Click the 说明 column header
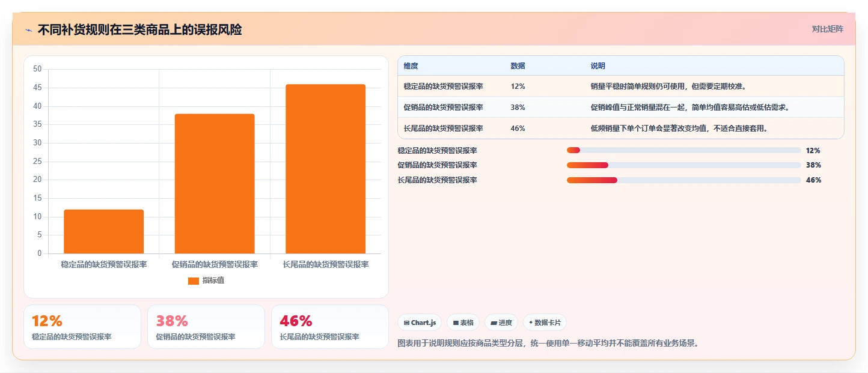Viewport: 868px width, 373px height. coord(598,65)
